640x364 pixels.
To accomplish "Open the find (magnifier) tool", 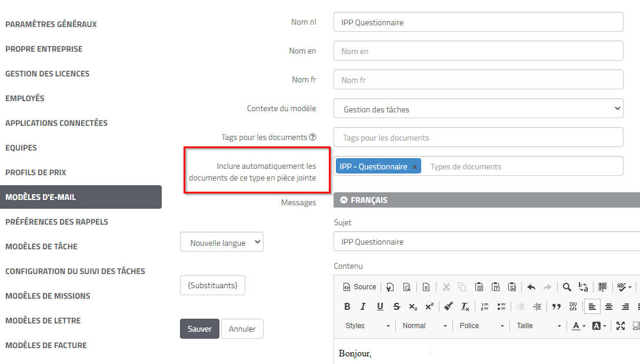I will tap(567, 287).
